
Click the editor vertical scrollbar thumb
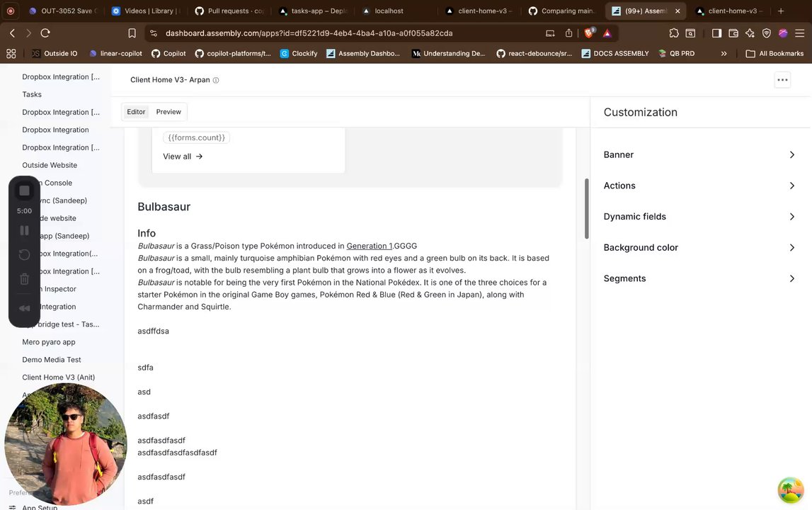587,209
